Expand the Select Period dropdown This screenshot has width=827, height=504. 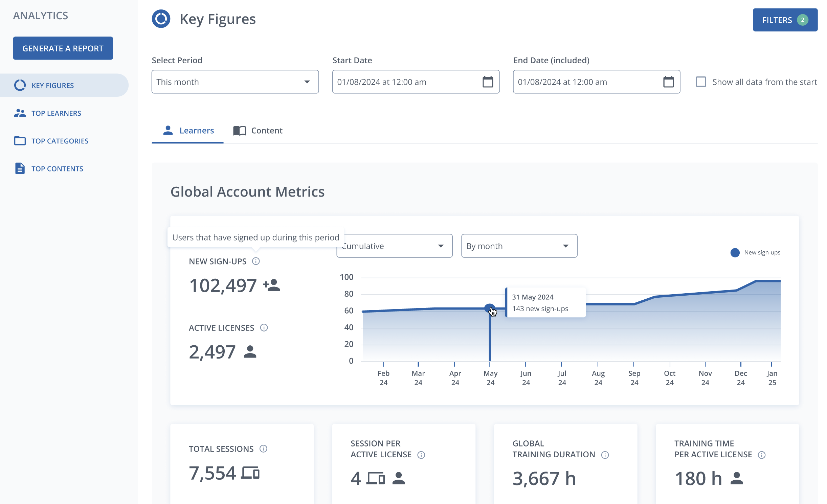coord(235,82)
